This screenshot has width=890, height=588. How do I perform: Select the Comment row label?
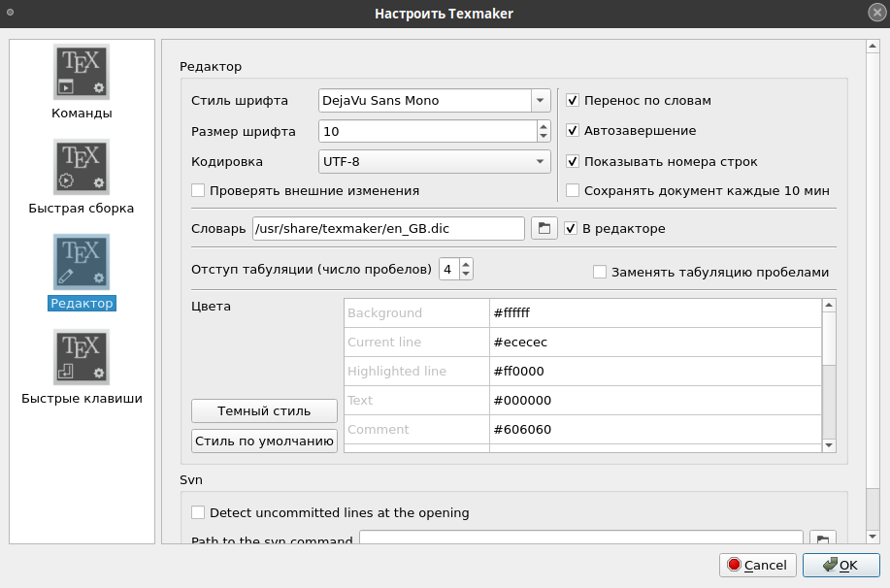[416, 429]
